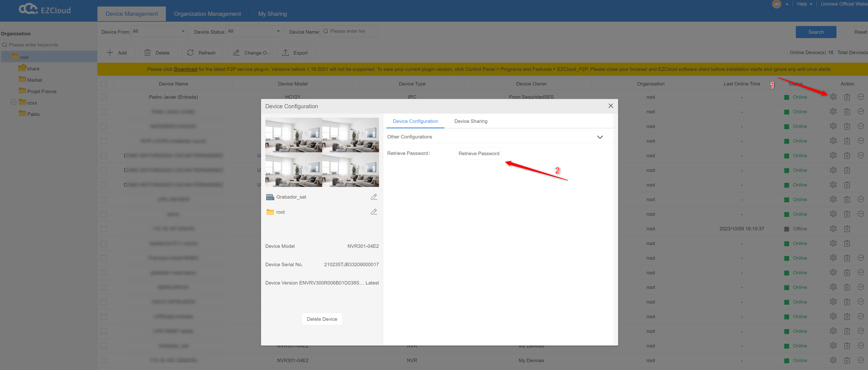Click the Download plugin link

click(185, 69)
